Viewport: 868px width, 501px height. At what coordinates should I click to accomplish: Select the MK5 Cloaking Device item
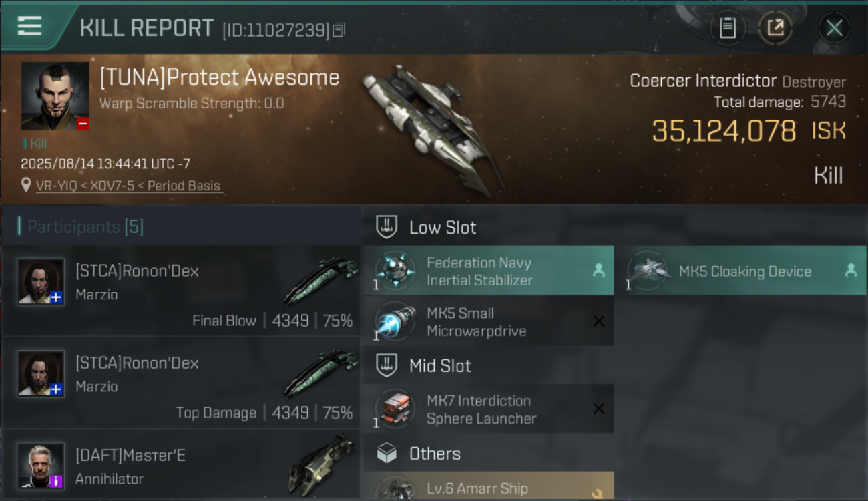741,271
